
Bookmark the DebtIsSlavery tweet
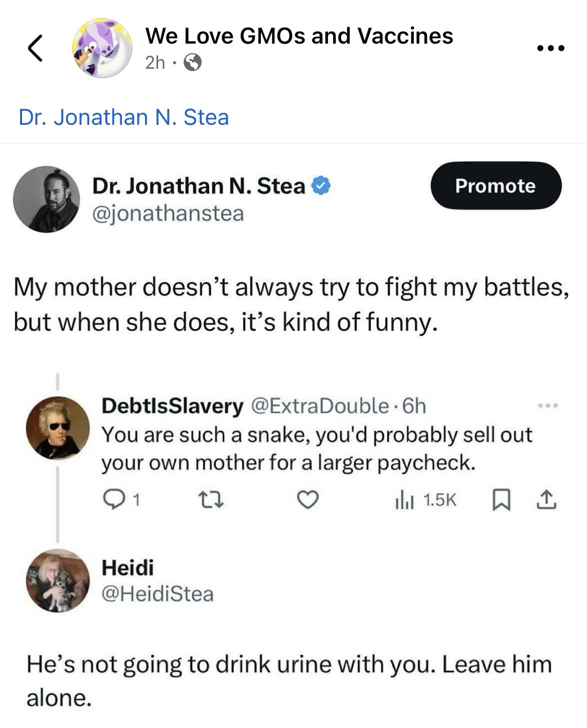501,500
